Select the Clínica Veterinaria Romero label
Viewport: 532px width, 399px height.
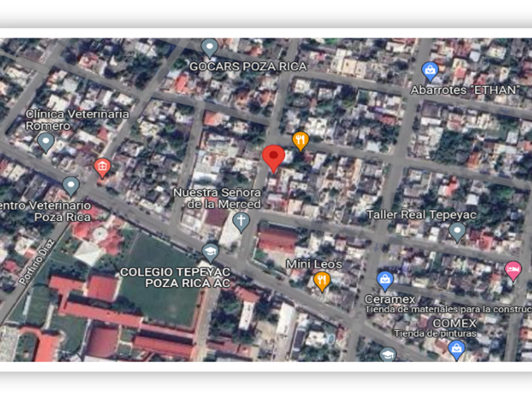tap(77, 120)
